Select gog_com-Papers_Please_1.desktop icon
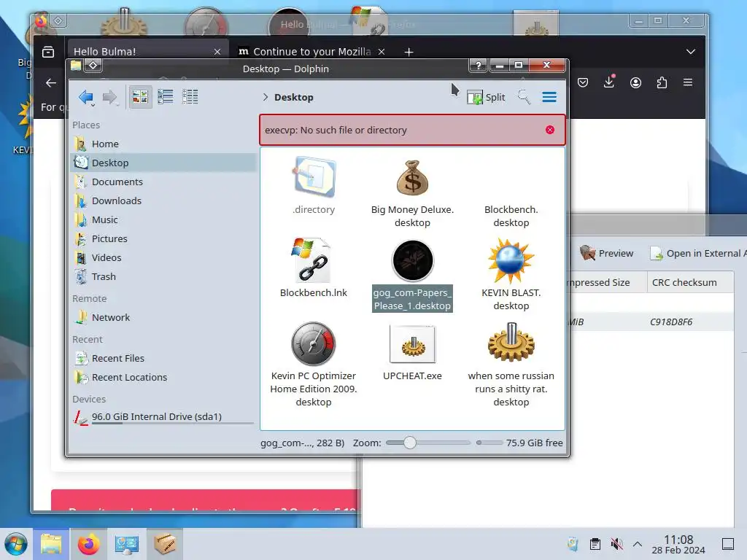The image size is (747, 560). (413, 260)
